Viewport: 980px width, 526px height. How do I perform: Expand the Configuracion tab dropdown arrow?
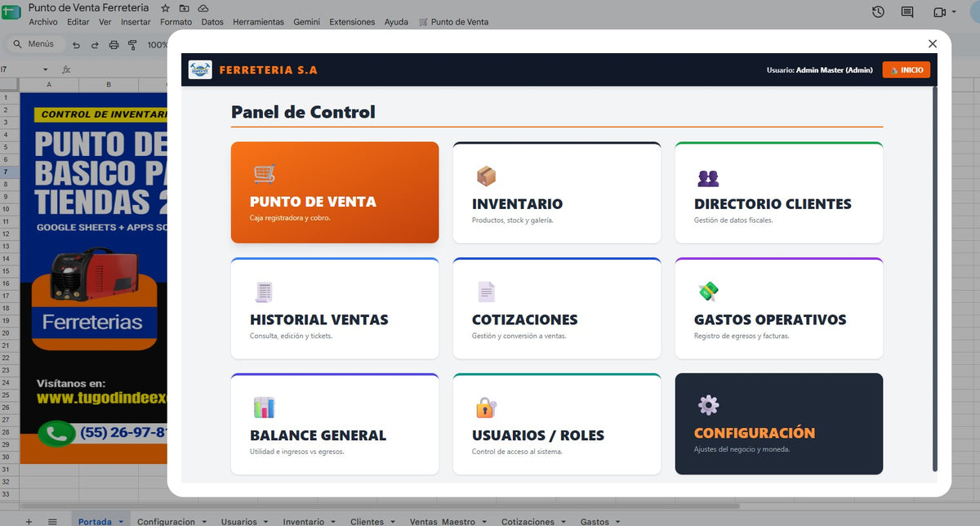pyautogui.click(x=205, y=521)
